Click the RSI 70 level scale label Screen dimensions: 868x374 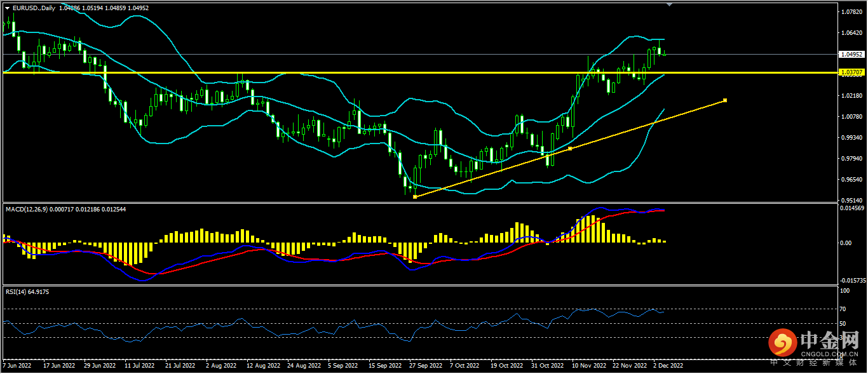point(843,309)
